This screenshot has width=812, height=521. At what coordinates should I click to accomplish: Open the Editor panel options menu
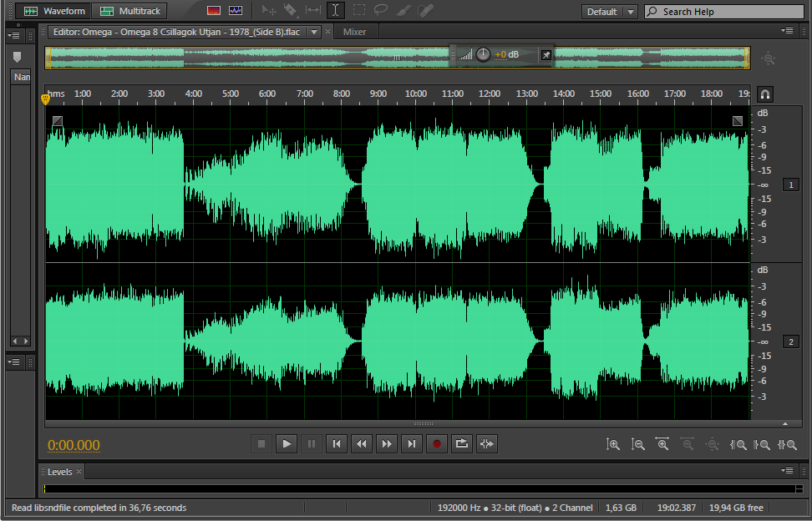coord(787,31)
